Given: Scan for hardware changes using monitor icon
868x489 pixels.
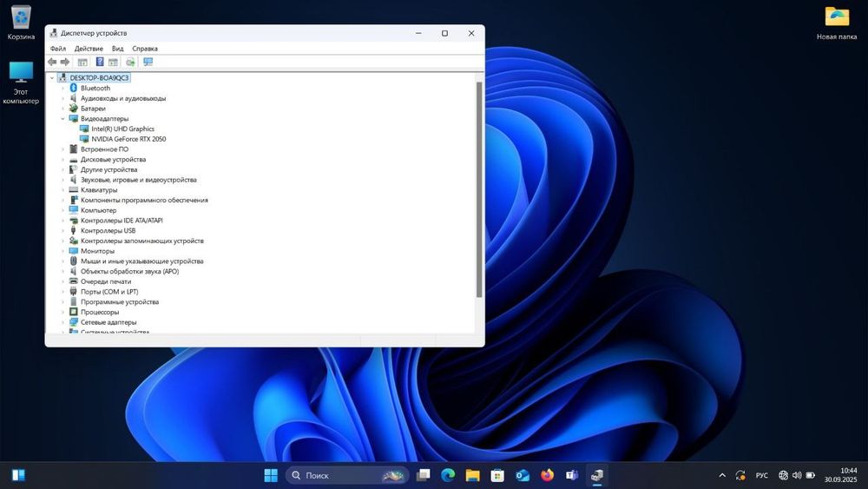Looking at the screenshot, I should coord(148,63).
